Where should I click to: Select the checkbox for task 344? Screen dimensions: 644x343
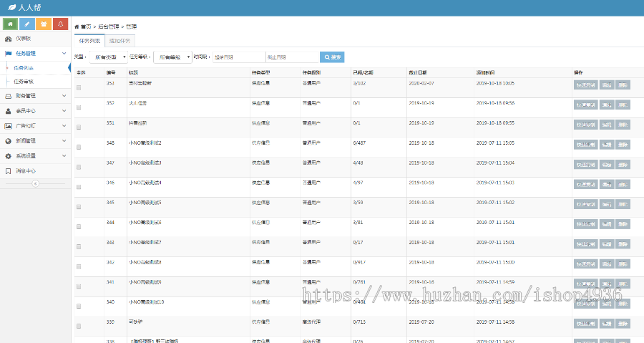point(79,227)
